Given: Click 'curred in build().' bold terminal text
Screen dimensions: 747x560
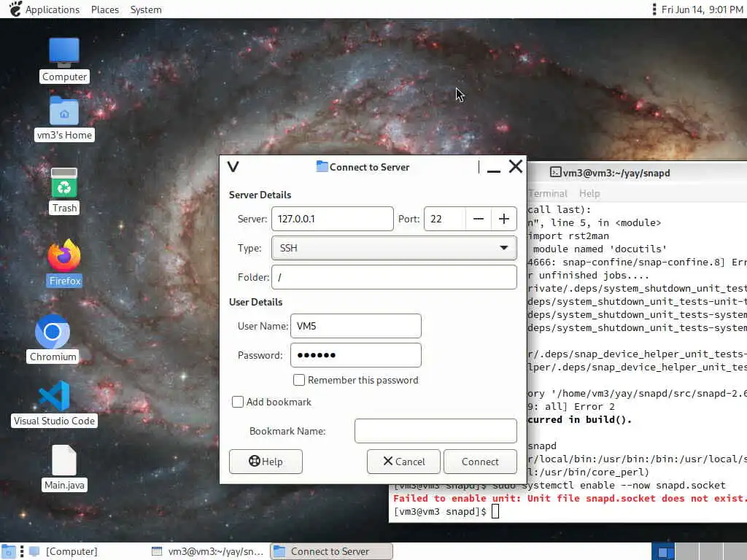Looking at the screenshot, I should tap(579, 419).
